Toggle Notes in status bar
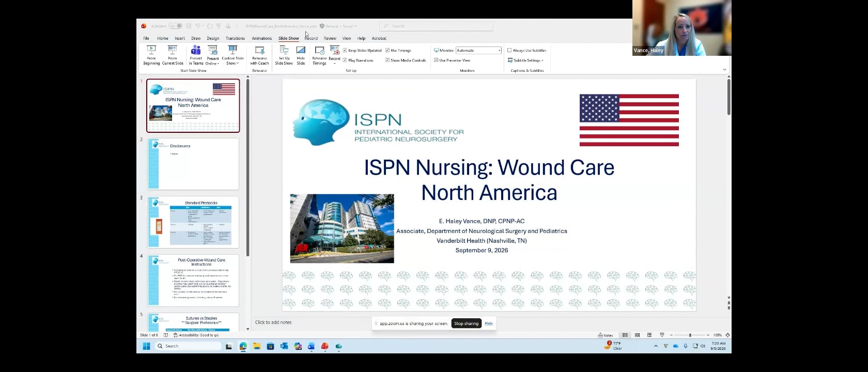868x372 pixels. point(605,335)
